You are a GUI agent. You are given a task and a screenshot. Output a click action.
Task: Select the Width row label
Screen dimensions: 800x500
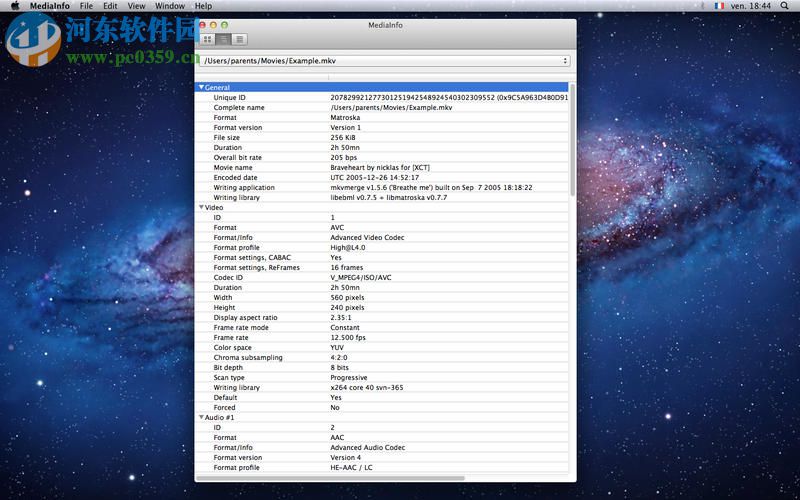point(223,297)
